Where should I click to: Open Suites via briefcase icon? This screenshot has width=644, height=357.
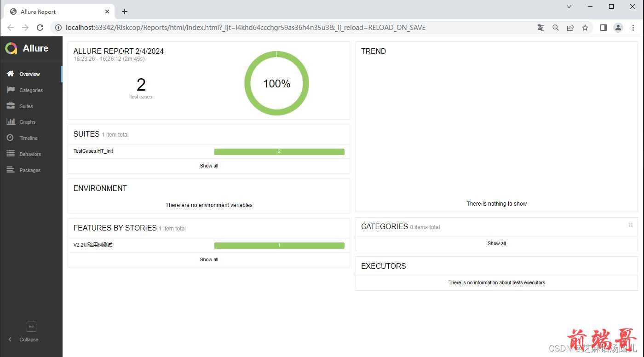(10, 106)
